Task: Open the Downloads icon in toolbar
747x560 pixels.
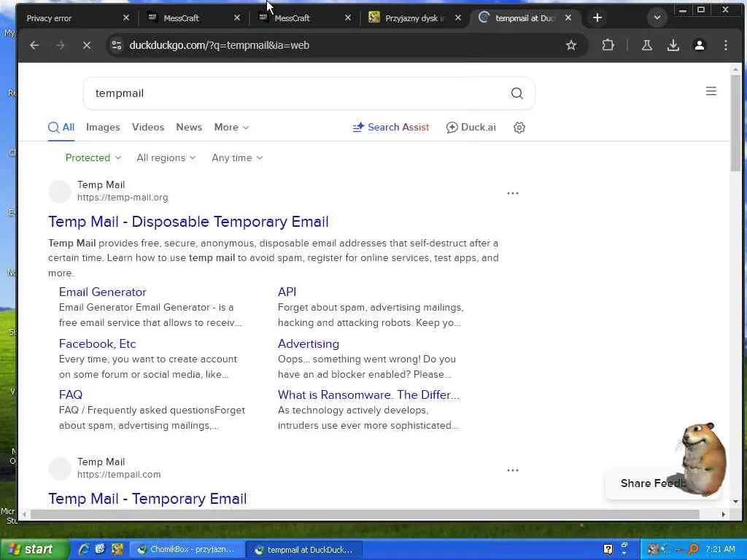Action: (x=673, y=45)
